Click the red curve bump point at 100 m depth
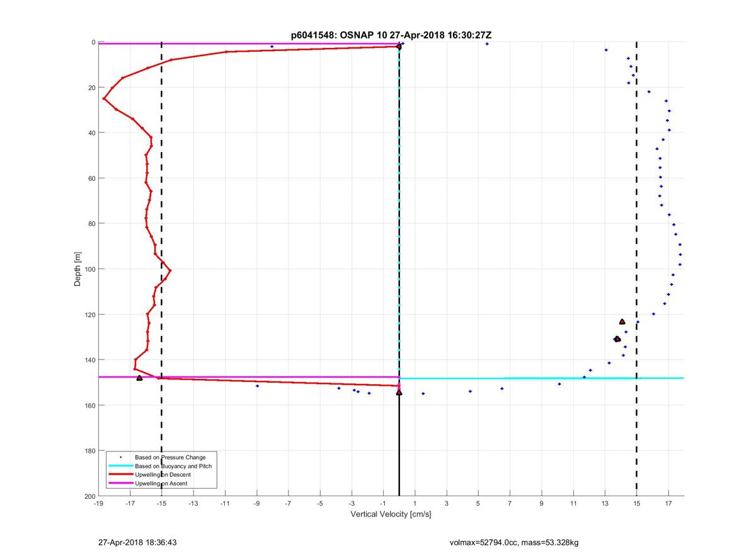The width and height of the screenshot is (756, 558). pos(170,270)
